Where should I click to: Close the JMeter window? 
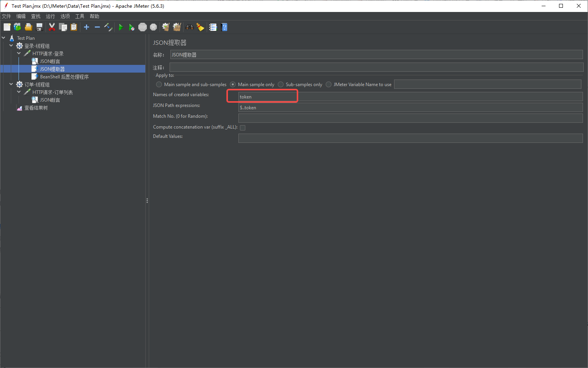coord(579,6)
